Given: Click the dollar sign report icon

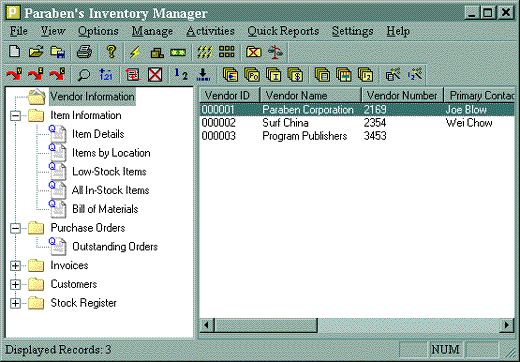Looking at the screenshot, I should tap(295, 75).
